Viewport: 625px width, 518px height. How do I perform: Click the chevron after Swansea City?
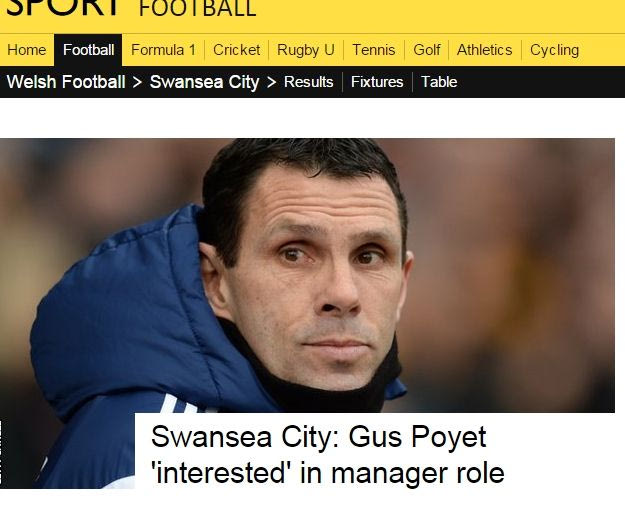point(271,82)
